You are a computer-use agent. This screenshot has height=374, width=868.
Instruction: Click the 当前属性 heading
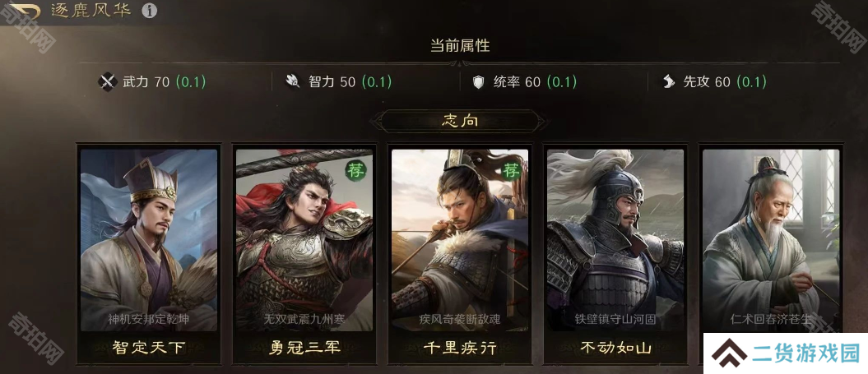pos(460,45)
